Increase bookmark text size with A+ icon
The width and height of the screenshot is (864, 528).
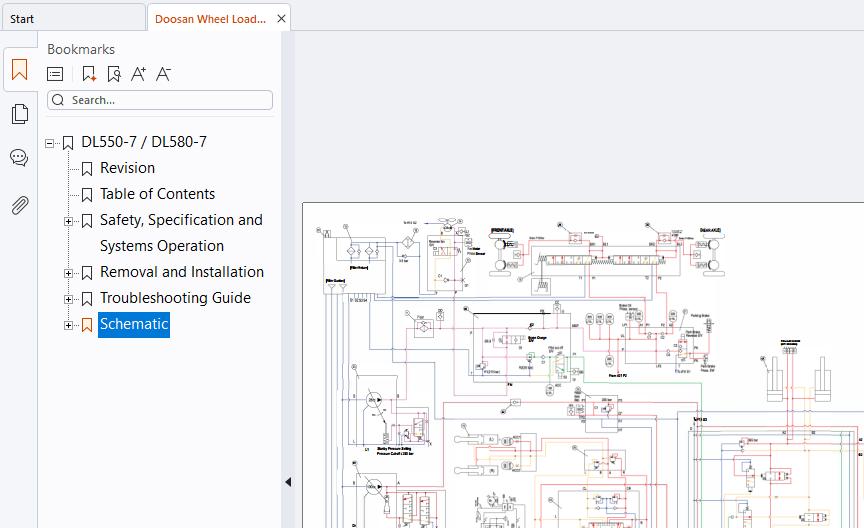[x=138, y=74]
